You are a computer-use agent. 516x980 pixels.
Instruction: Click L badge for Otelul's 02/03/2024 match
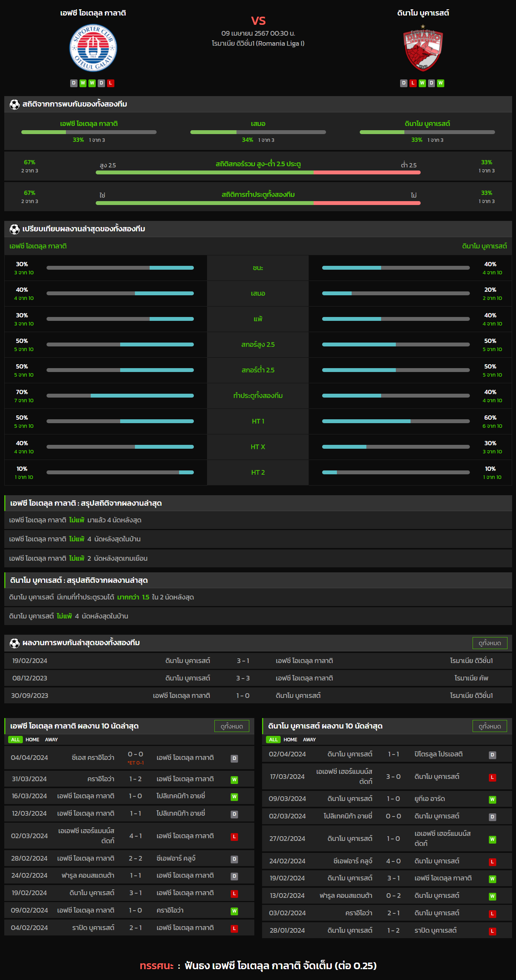[x=234, y=837]
